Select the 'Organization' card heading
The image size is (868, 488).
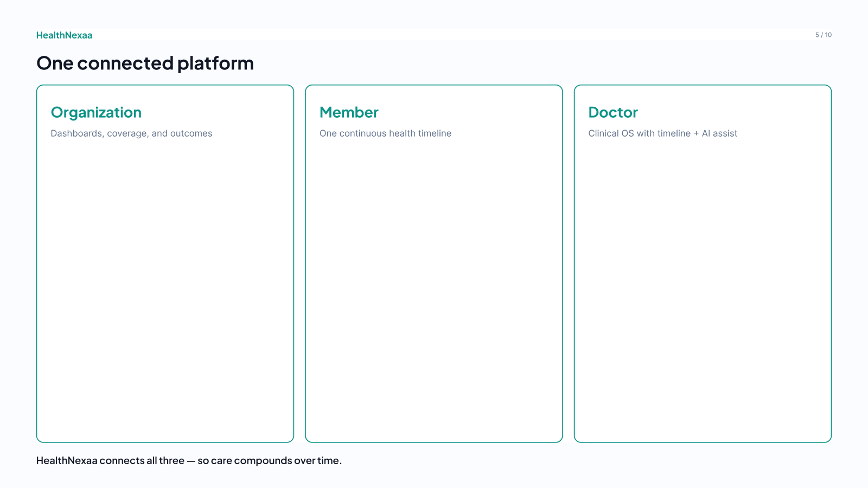click(96, 113)
